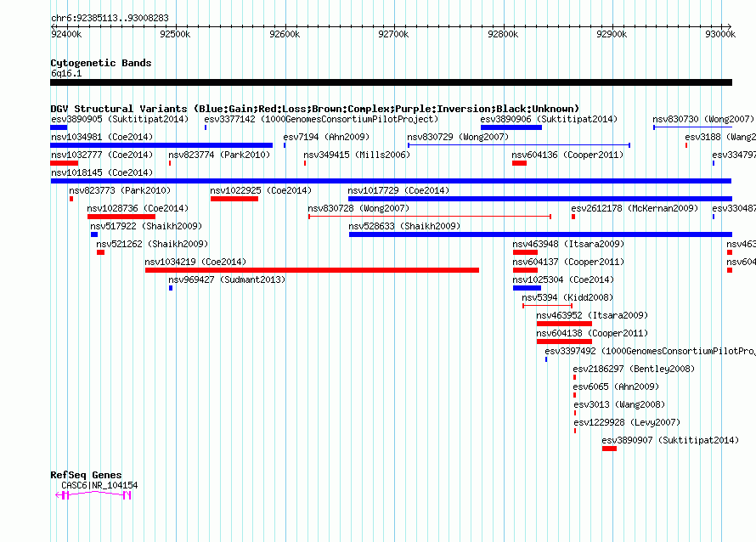Click the esv3890905 (Suktitipat2014) variant label

[x=120, y=119]
